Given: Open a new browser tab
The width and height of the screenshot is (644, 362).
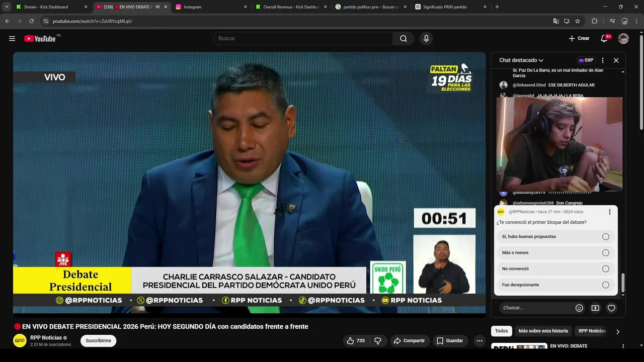Looking at the screenshot, I should [x=497, y=7].
